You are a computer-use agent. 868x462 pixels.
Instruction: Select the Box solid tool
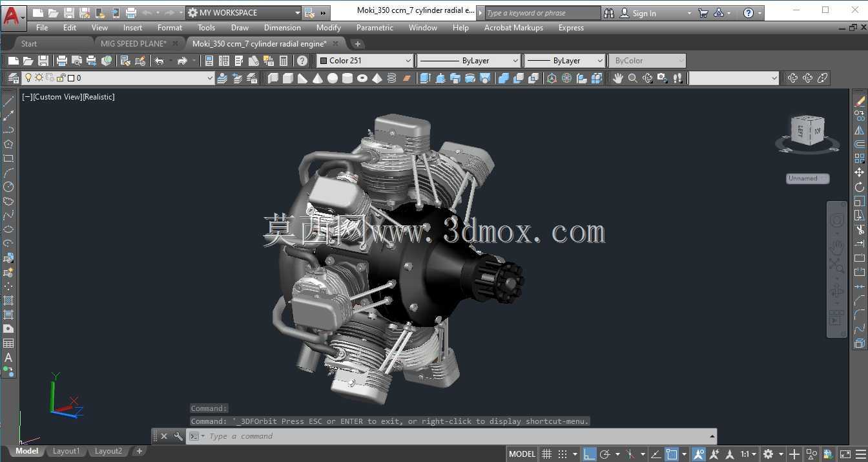(288, 78)
